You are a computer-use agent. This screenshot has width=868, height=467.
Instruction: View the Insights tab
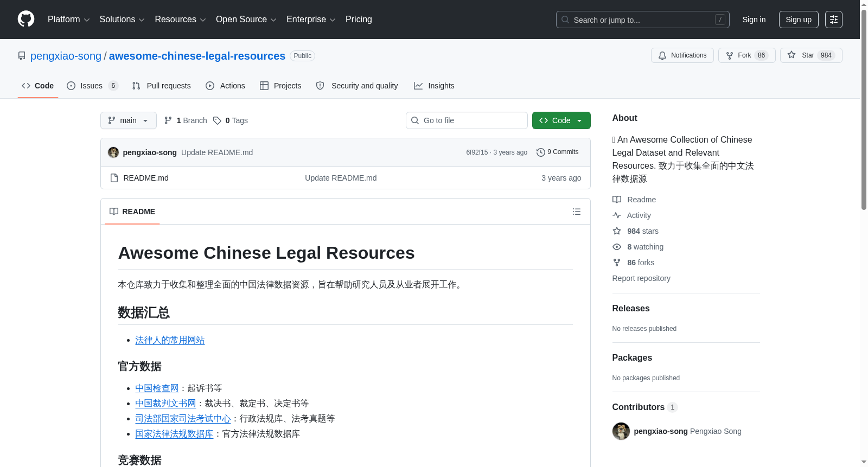click(x=434, y=86)
